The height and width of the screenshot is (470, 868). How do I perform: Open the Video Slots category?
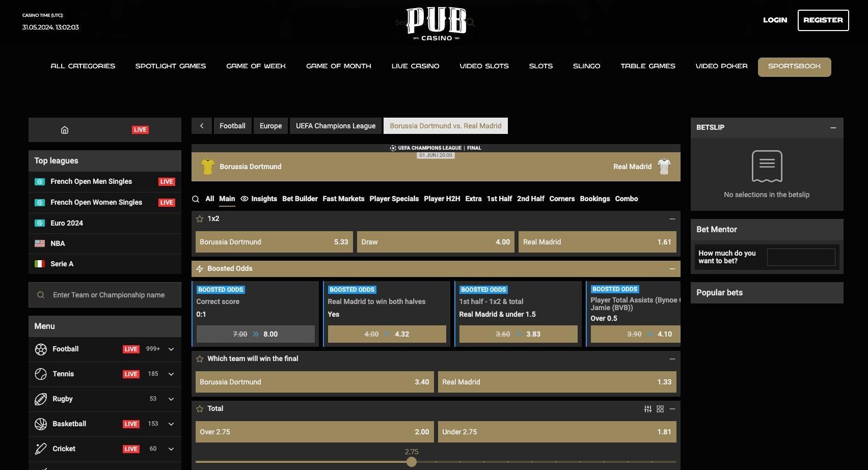(484, 66)
